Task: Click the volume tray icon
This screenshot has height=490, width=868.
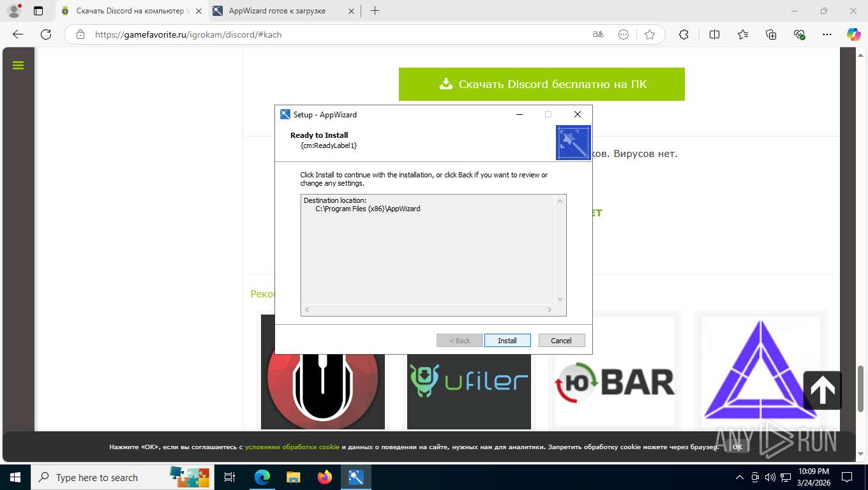Action: coord(770,477)
